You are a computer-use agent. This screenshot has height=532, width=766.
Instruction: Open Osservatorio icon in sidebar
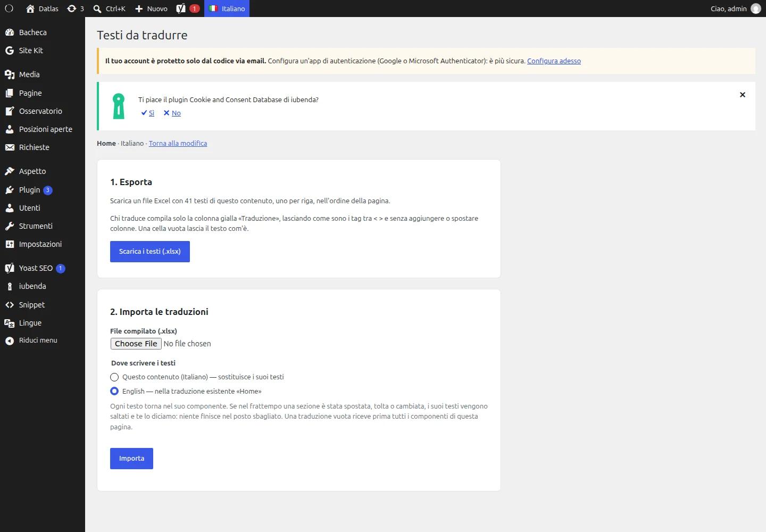tap(10, 111)
